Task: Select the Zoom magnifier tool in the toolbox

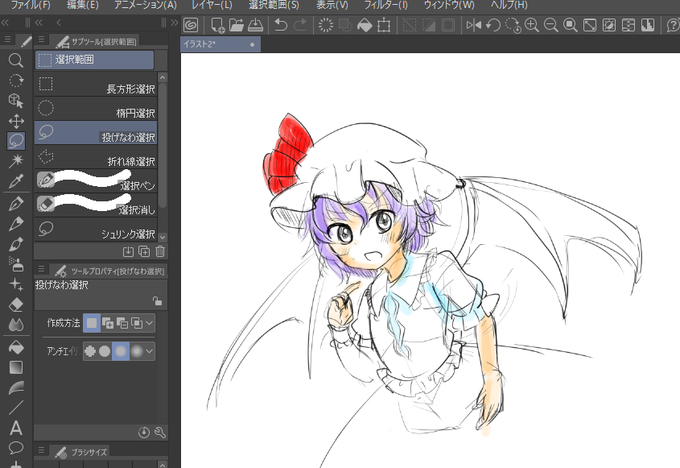Action: [x=16, y=60]
